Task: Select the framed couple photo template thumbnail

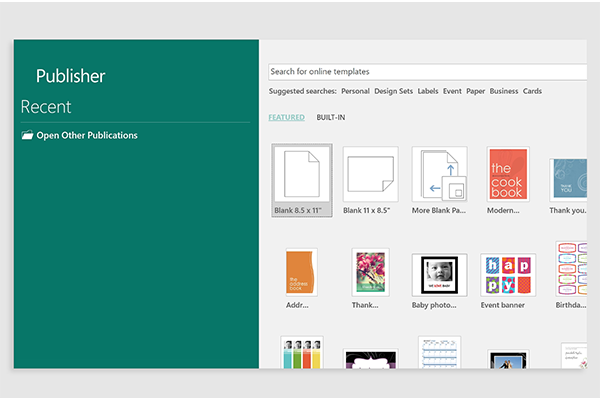Action: [508, 359]
